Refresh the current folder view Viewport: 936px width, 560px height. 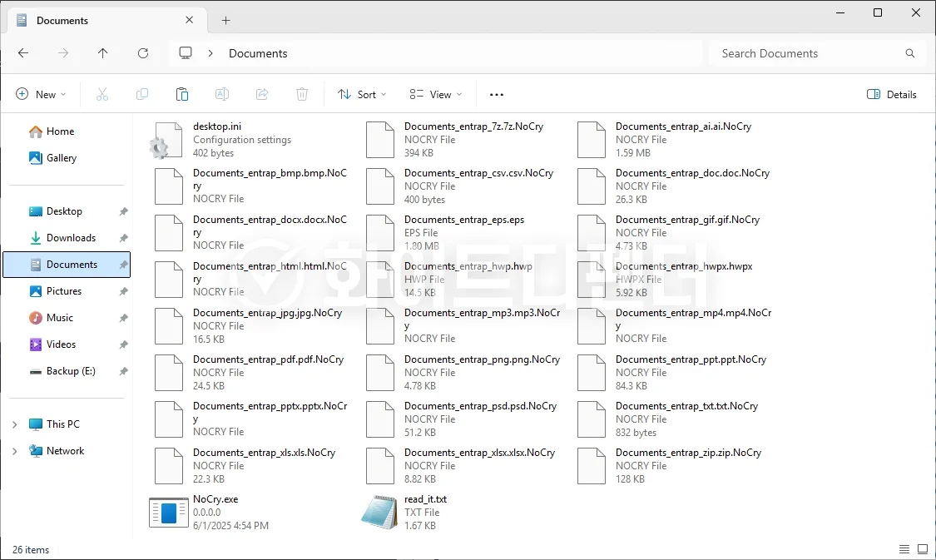coord(143,53)
